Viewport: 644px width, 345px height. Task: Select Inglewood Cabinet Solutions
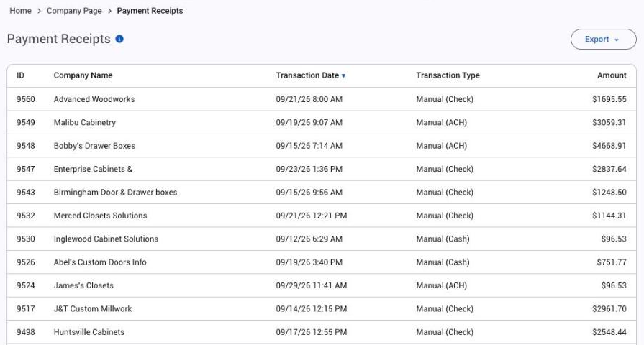106,239
